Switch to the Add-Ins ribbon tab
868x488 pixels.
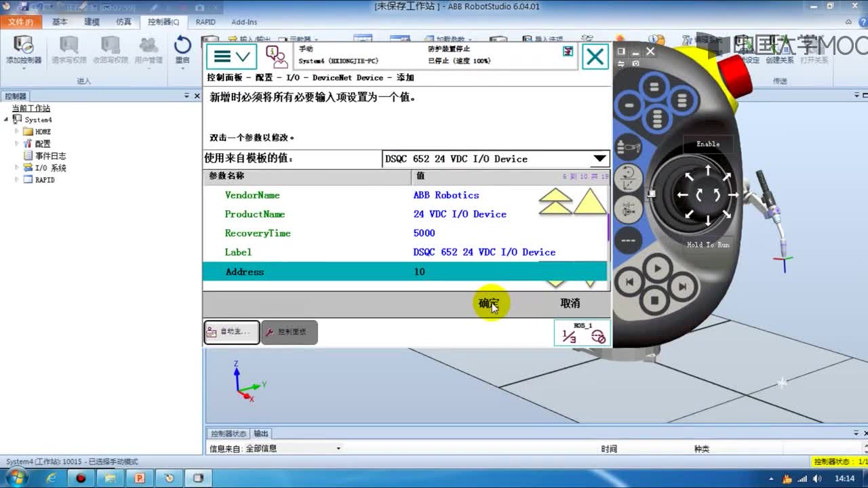244,22
